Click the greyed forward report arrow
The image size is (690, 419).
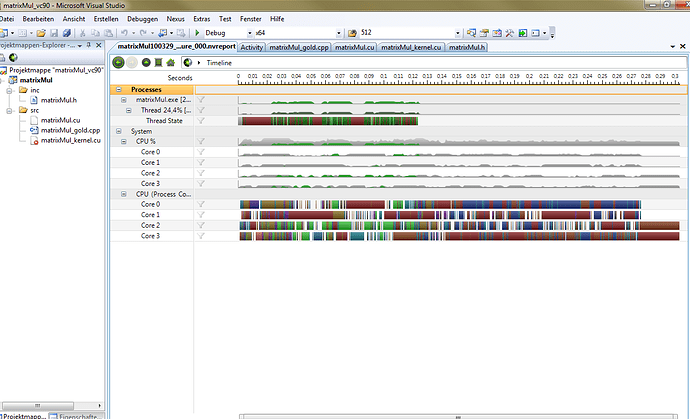[x=132, y=62]
